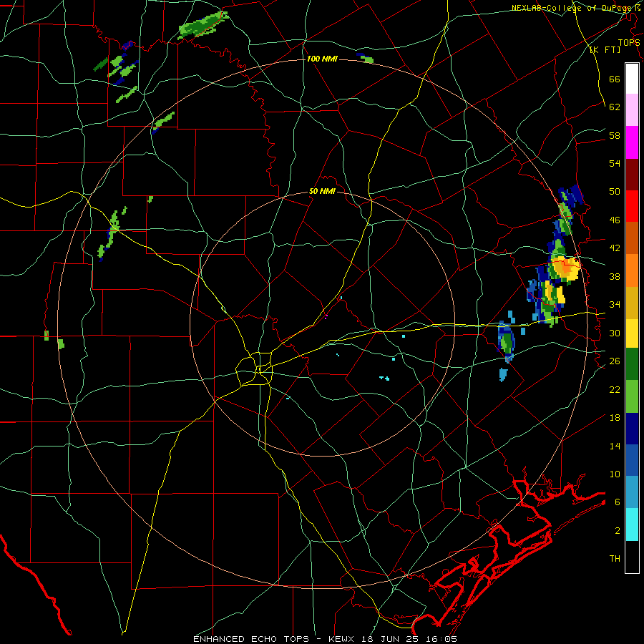Click the legend label "TH"
Viewport: 644px width, 644px height.
[x=615, y=559]
